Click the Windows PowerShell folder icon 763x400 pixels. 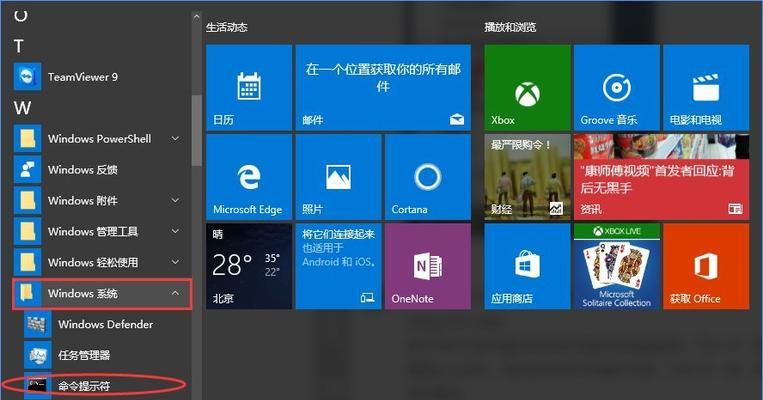(27, 139)
